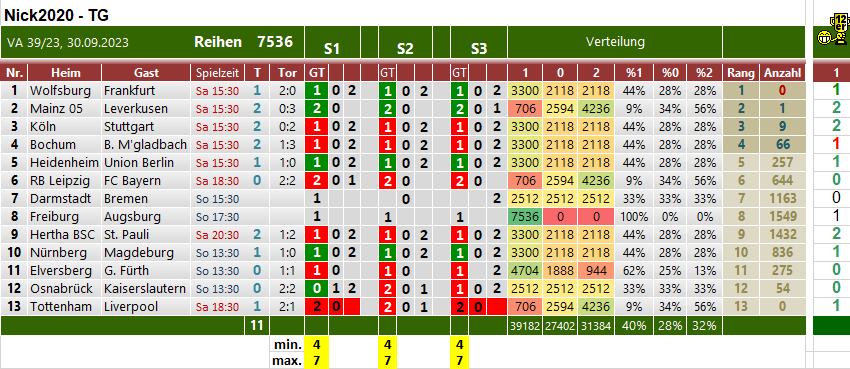This screenshot has height=369, width=850.
Task: Click the Anzahl column header
Action: point(782,73)
